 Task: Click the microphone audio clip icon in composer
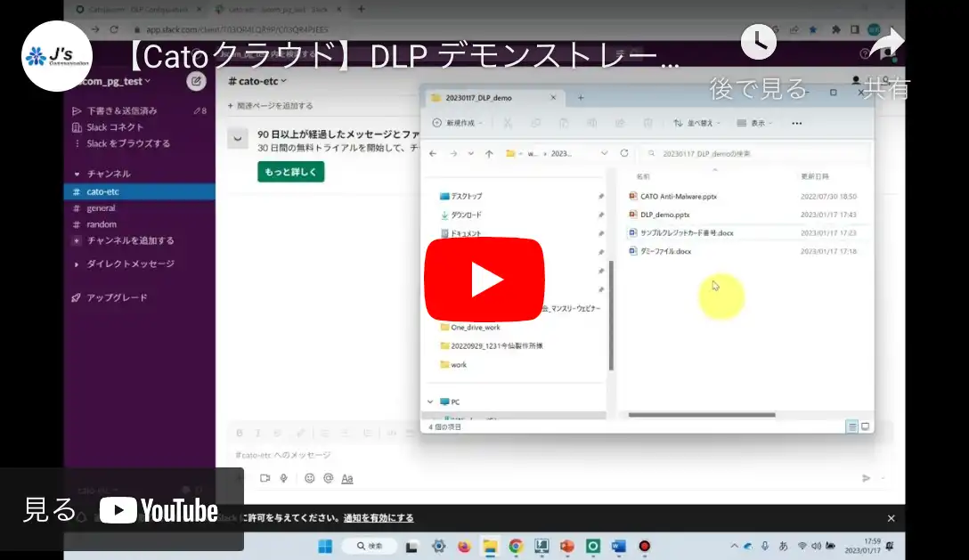click(x=283, y=478)
